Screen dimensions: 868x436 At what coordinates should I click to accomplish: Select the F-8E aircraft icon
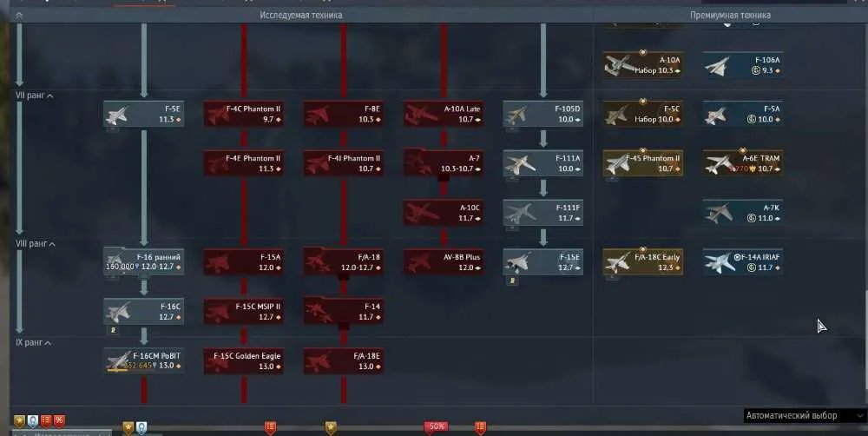(x=317, y=115)
